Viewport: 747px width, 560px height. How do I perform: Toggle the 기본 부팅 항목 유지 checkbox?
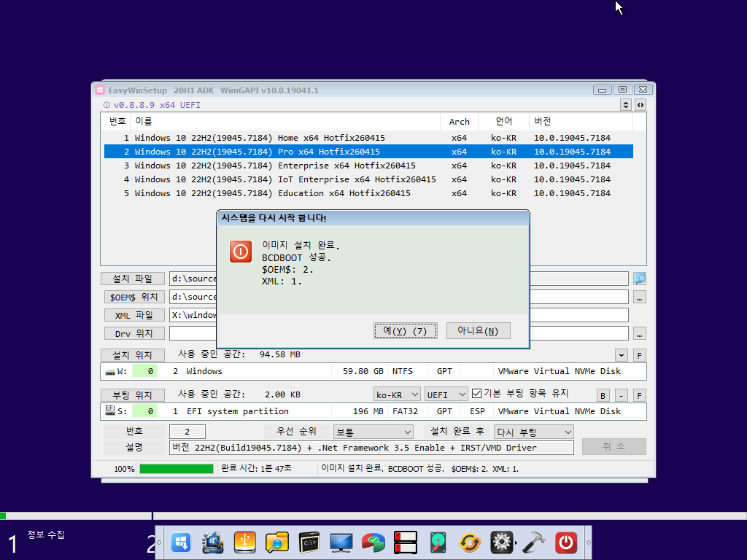click(x=476, y=393)
